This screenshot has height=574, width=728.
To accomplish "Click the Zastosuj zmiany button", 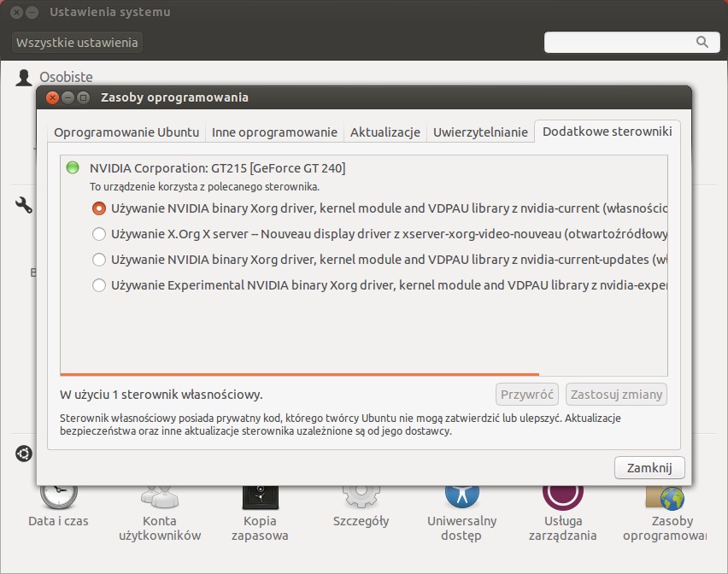I will coord(616,395).
